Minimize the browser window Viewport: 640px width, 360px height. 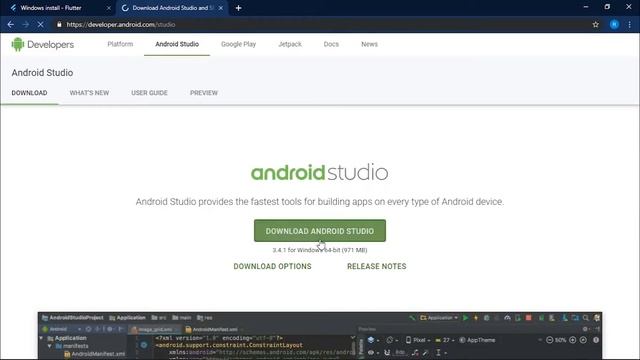pyautogui.click(x=586, y=7)
